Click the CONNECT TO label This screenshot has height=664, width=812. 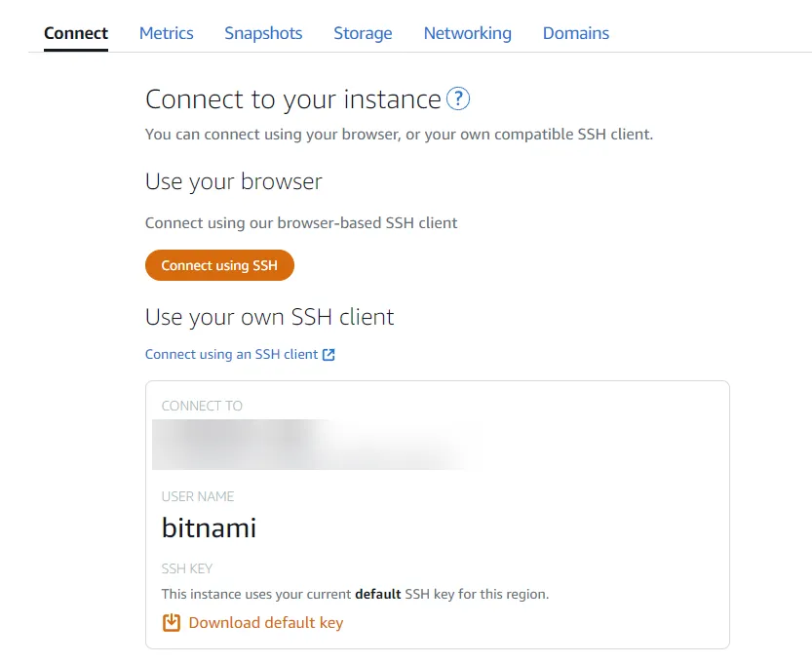[x=202, y=406]
